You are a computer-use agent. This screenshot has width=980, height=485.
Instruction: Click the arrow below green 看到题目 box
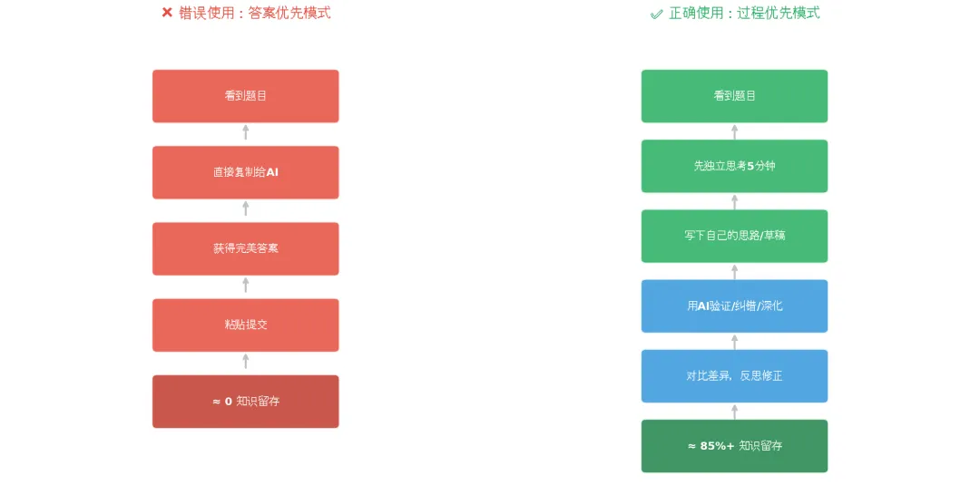(734, 131)
